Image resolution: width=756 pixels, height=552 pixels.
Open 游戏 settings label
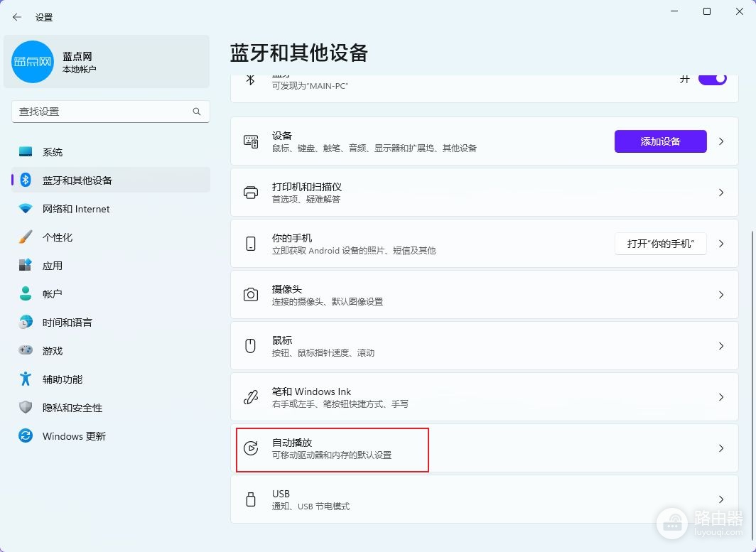pyautogui.click(x=52, y=350)
